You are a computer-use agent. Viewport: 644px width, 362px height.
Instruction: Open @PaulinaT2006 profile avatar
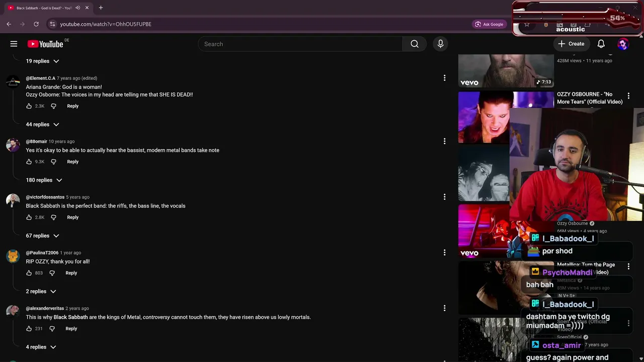tap(13, 256)
